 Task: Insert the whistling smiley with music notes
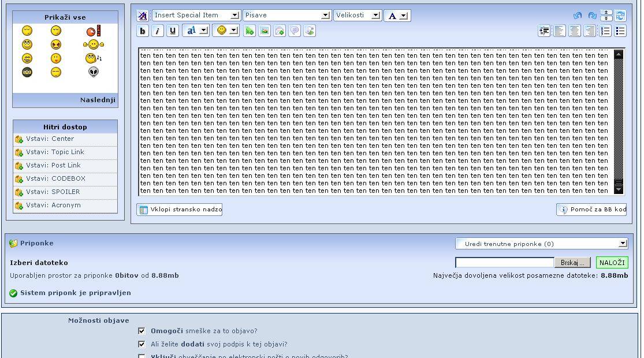point(93,58)
